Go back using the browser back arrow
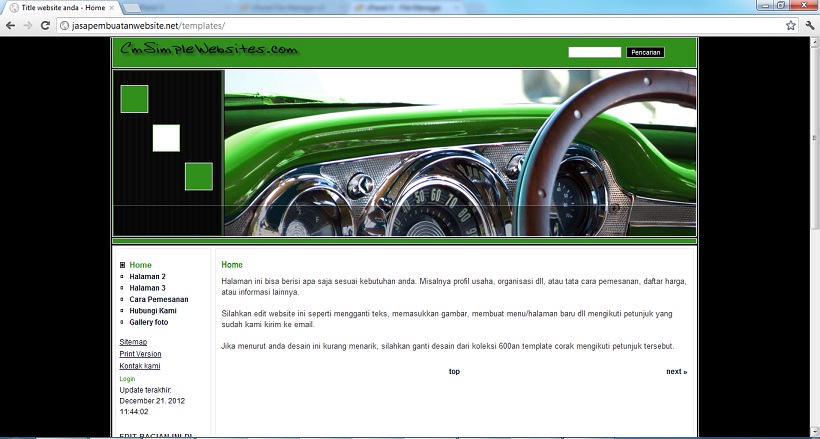The width and height of the screenshot is (820, 439). click(10, 25)
